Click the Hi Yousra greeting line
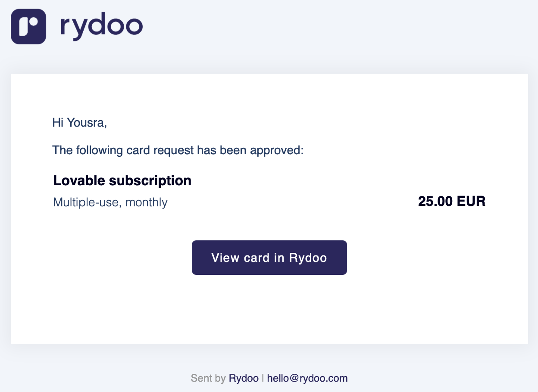The height and width of the screenshot is (392, 538). click(79, 123)
